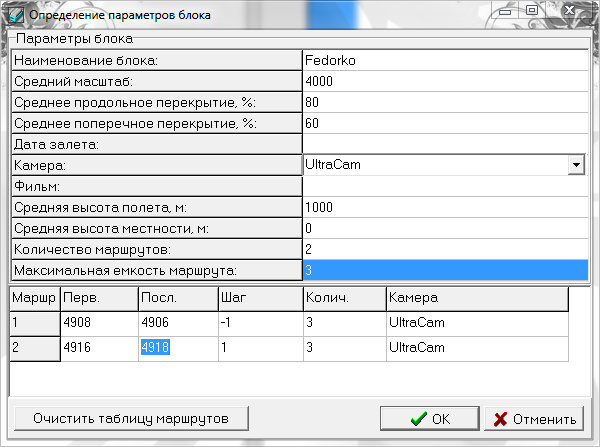Click the empty Фильм field
Screen dimensions: 600x447
click(445, 187)
